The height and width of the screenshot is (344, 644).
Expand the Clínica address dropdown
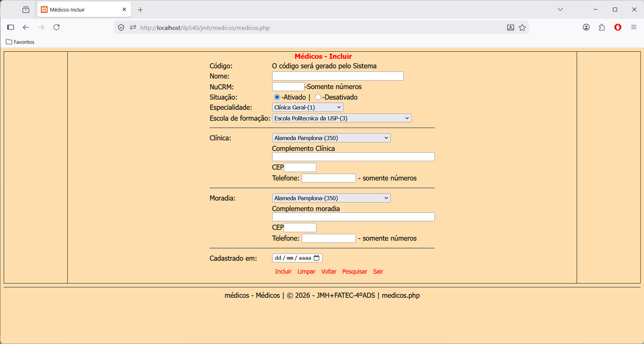pyautogui.click(x=331, y=138)
